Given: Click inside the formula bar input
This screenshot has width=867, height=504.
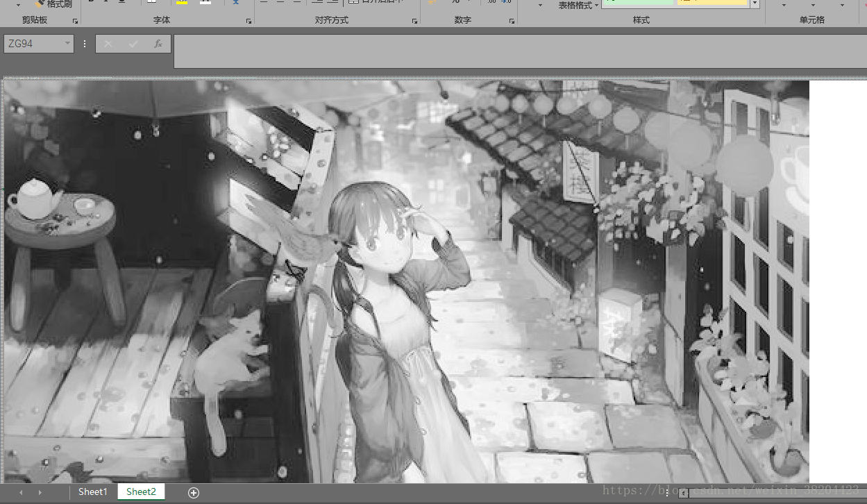Looking at the screenshot, I should [x=520, y=51].
